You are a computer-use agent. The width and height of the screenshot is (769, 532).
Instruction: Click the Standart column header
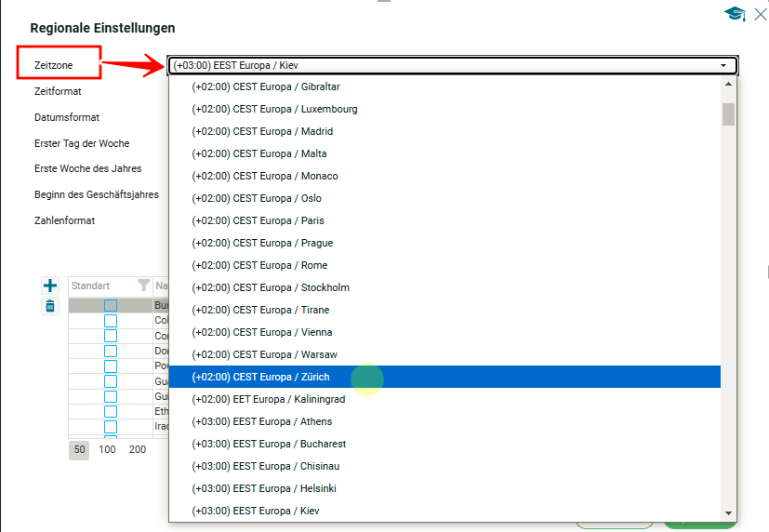pos(91,286)
